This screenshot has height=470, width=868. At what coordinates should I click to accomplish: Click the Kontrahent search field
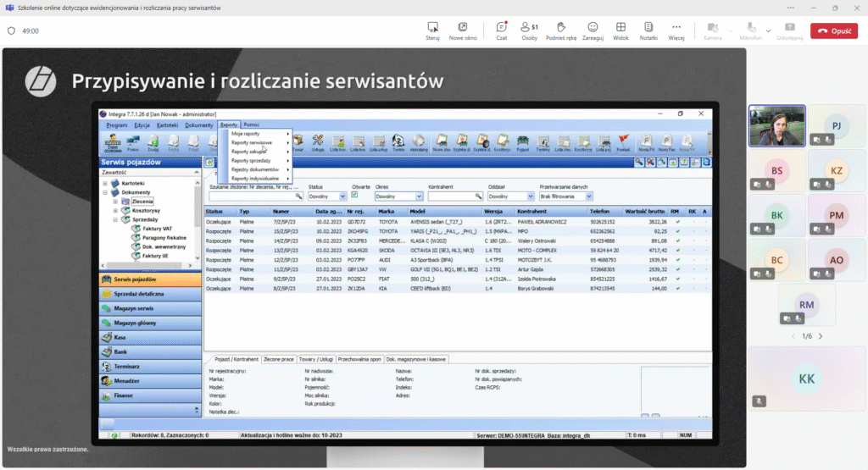coord(454,196)
